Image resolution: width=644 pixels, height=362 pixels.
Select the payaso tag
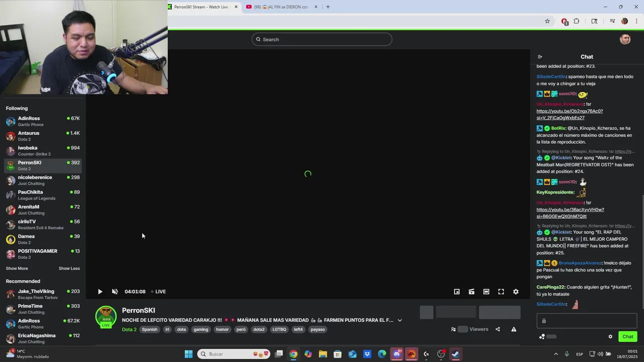click(317, 329)
